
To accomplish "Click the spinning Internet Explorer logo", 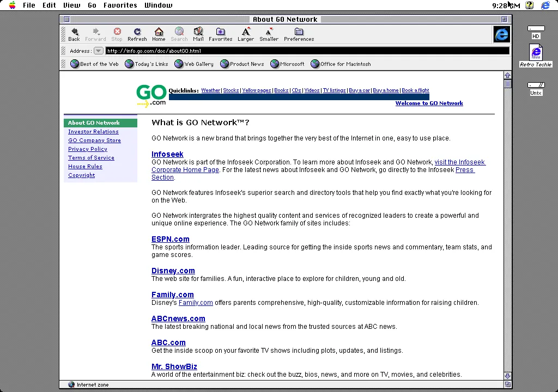I will (501, 34).
